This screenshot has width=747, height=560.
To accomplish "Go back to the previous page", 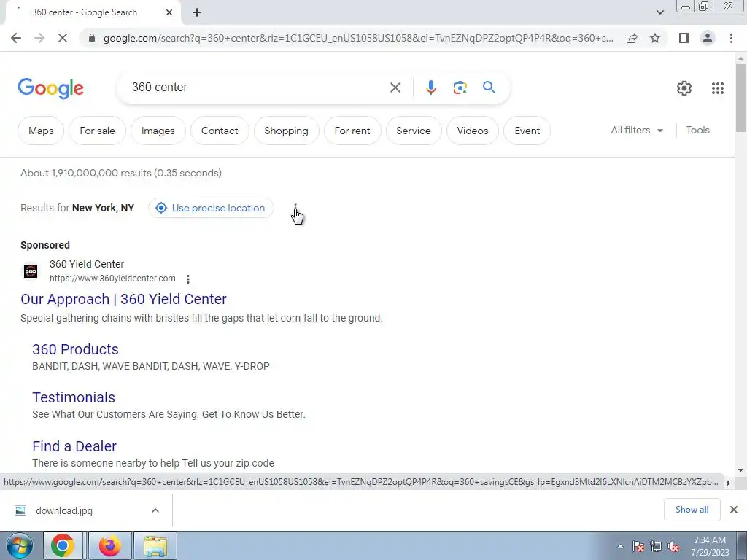I will click(16, 38).
